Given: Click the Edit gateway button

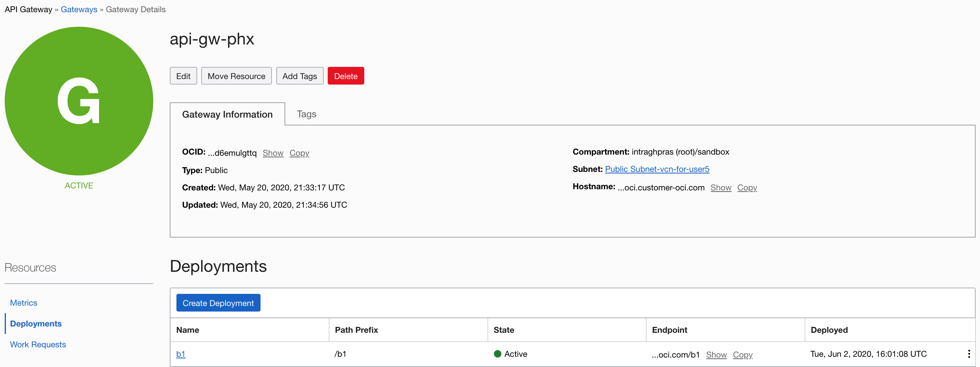Looking at the screenshot, I should coord(183,76).
